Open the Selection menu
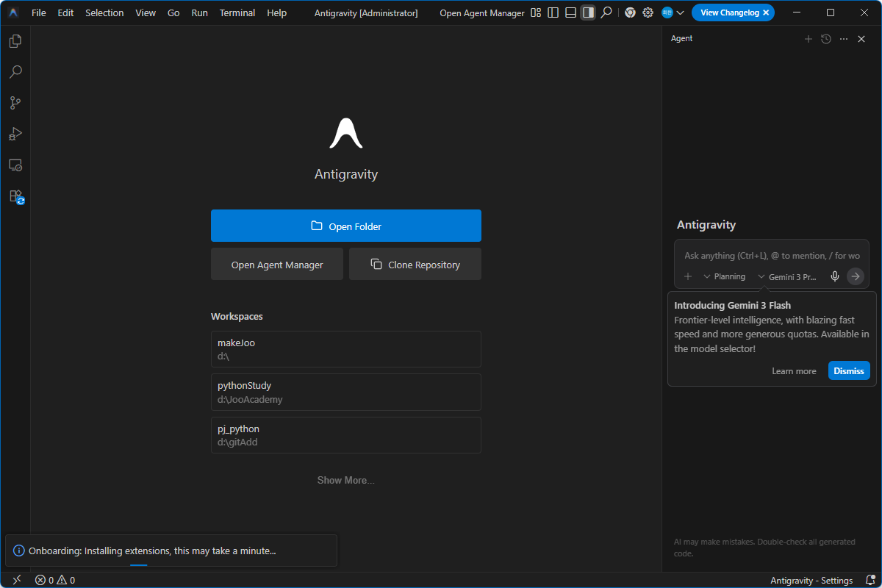This screenshot has width=882, height=588. tap(104, 12)
